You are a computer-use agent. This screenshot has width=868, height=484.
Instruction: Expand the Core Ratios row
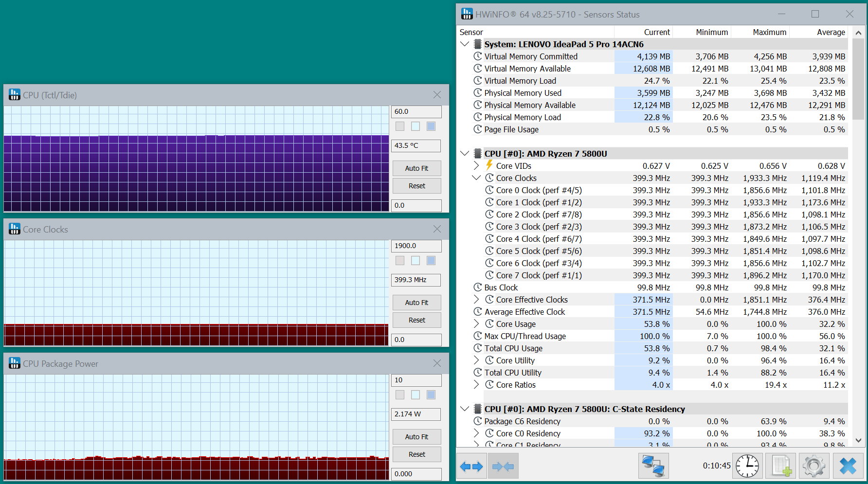click(476, 384)
